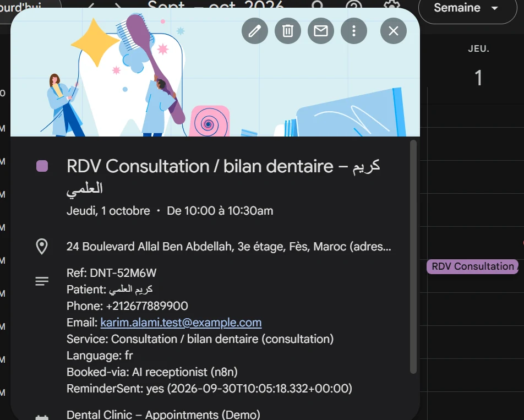Email event details via the envelope icon
This screenshot has width=524, height=420.
321,31
